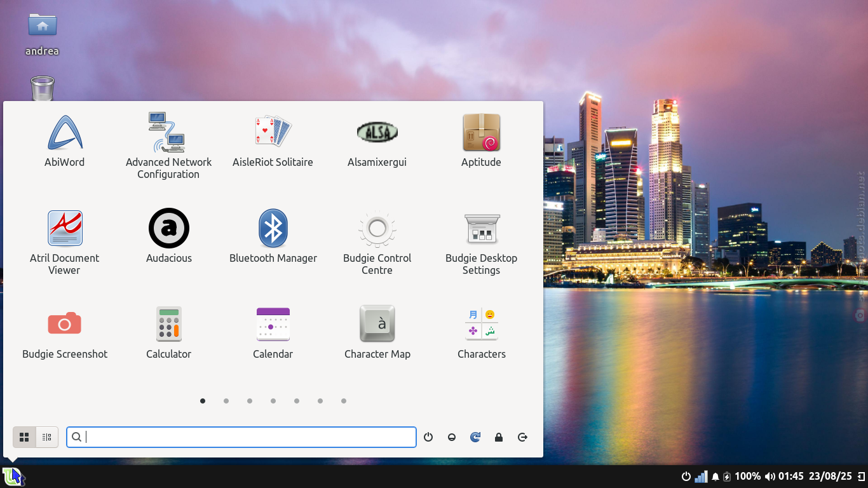Focus the application search field
The image size is (868, 488).
pos(241,437)
